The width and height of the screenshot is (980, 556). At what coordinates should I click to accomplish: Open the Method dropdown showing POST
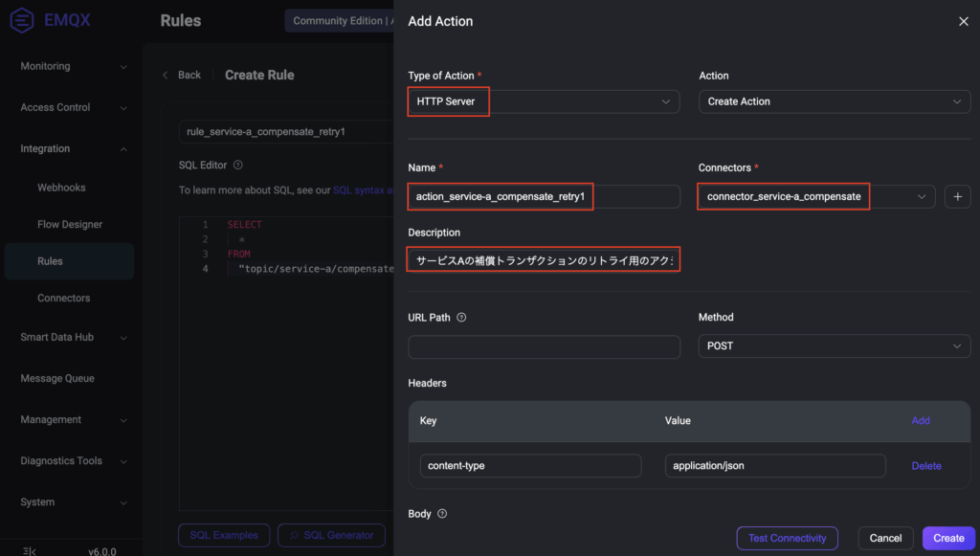(x=835, y=345)
